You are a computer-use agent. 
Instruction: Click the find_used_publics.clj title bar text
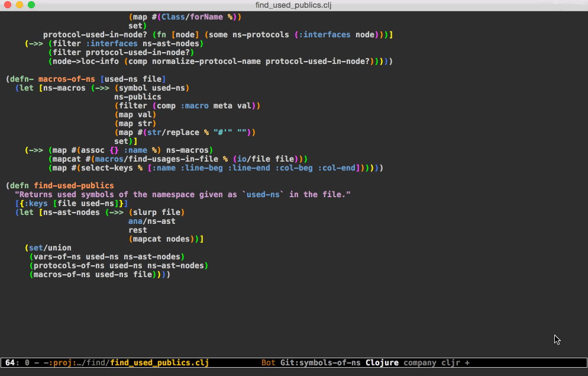[x=293, y=5]
